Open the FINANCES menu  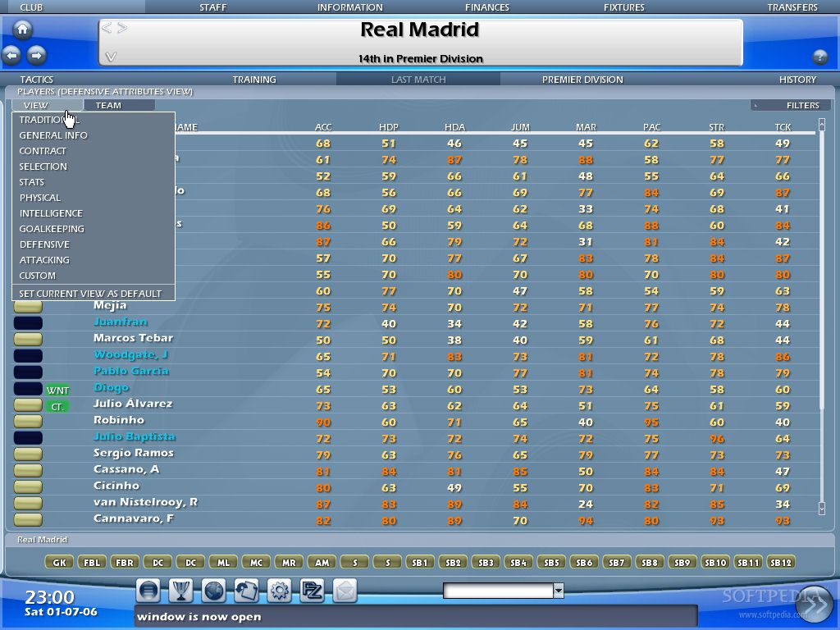click(487, 7)
